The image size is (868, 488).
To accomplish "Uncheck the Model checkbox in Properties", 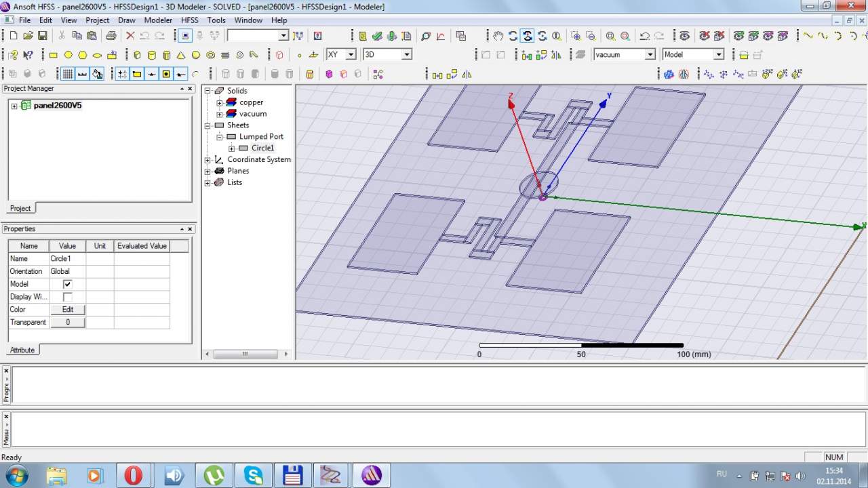I will 67,284.
